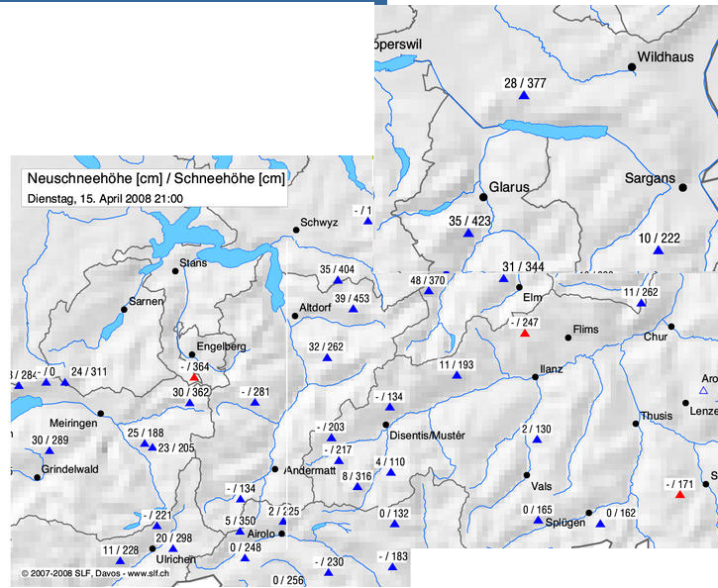Click the blue triangle below 32 / 262

click(x=327, y=357)
